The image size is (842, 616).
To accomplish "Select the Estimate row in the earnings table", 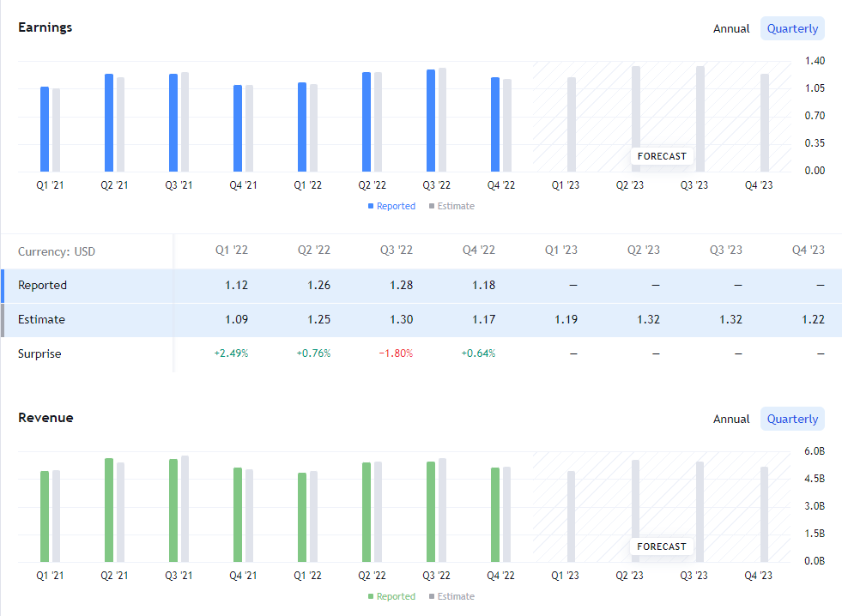I will (43, 318).
